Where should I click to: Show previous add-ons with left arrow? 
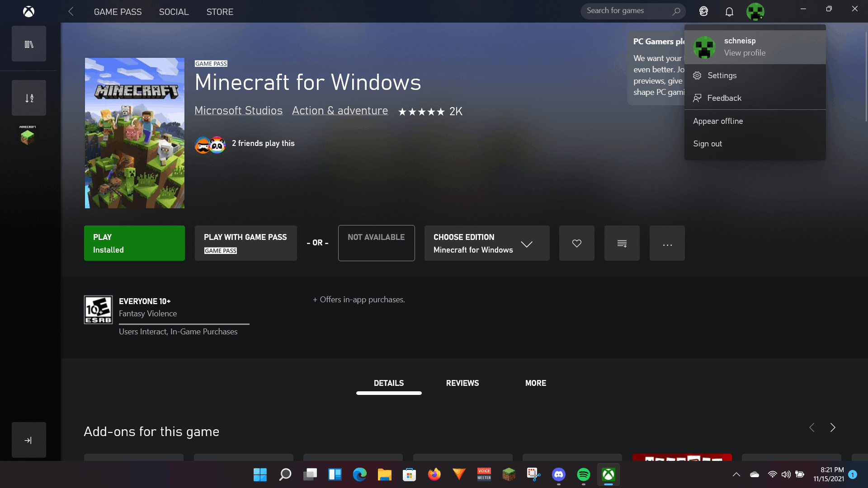click(812, 427)
